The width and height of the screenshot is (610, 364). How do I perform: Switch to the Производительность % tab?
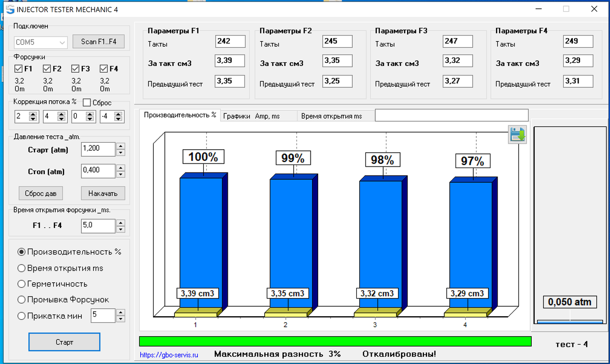point(180,115)
